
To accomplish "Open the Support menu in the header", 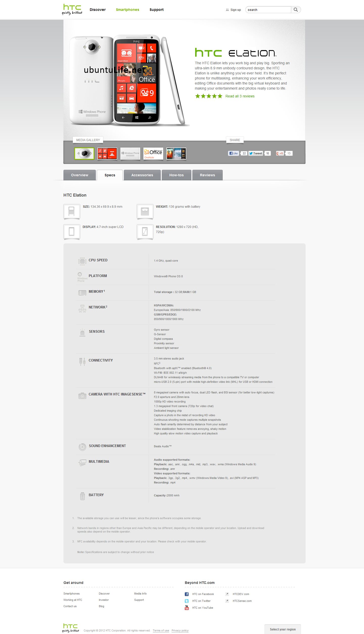I will 156,10.
